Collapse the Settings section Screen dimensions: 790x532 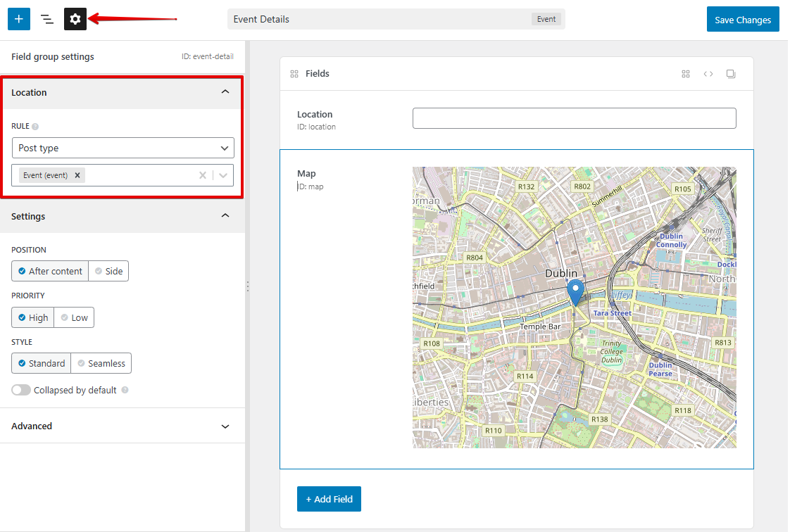pos(225,216)
